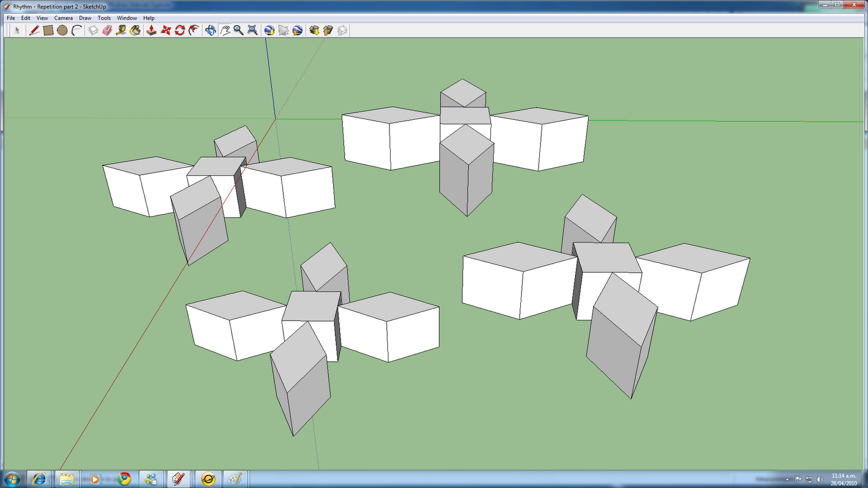
Task: Pick the Select arrow tool
Action: pos(17,30)
